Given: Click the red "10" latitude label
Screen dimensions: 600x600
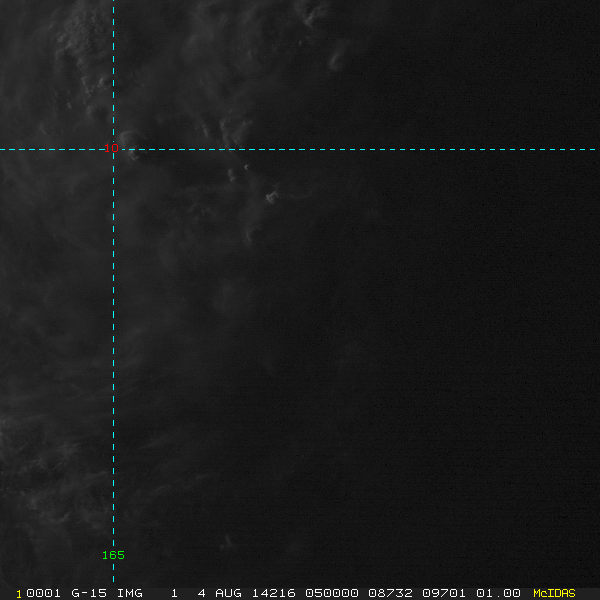Looking at the screenshot, I should 114,148.
